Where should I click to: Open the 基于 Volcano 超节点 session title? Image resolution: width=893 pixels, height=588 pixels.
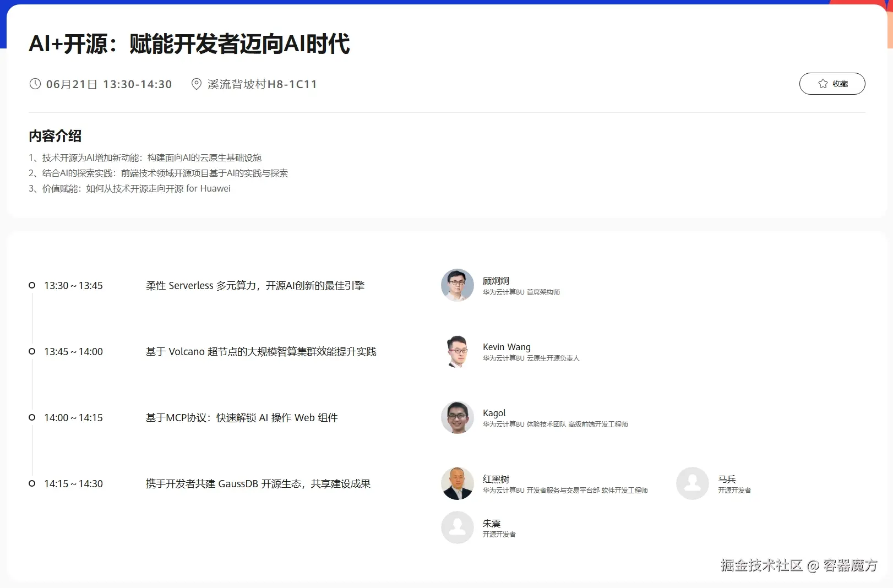261,352
